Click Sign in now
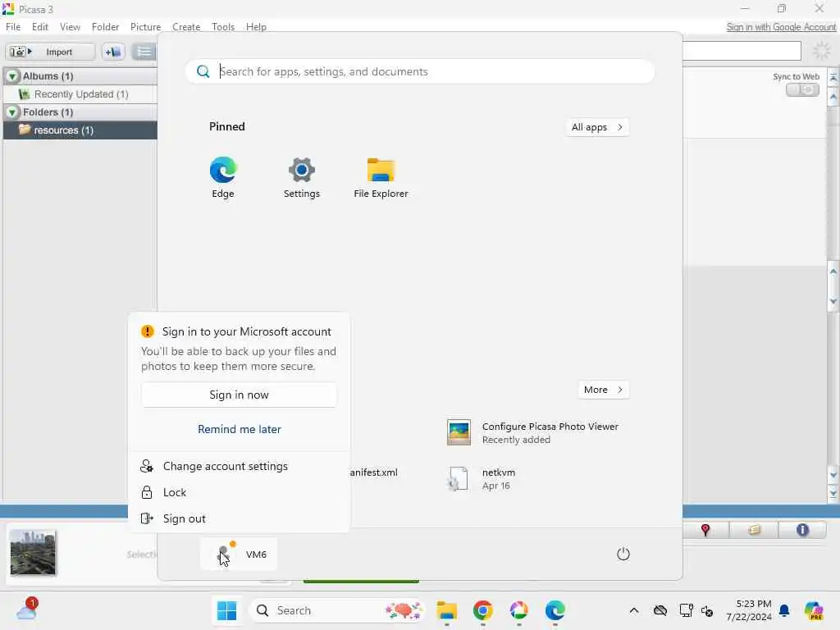The width and height of the screenshot is (840, 630). 239,395
